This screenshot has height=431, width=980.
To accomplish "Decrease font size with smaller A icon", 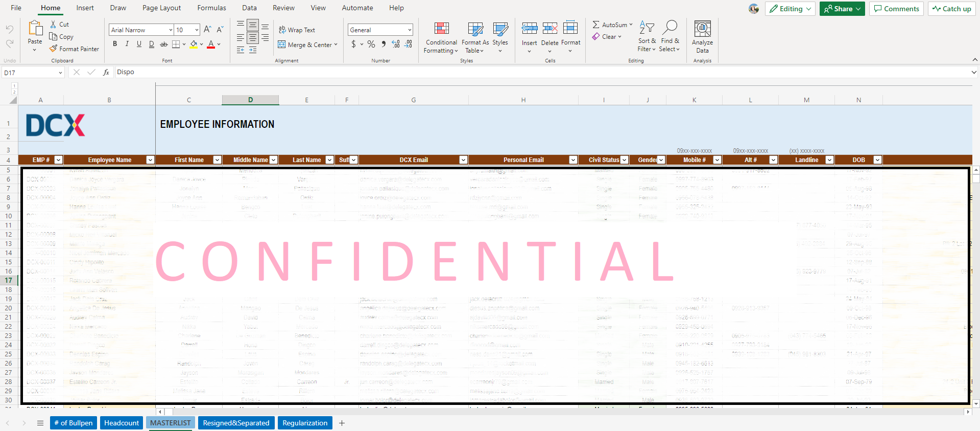I will tap(220, 30).
